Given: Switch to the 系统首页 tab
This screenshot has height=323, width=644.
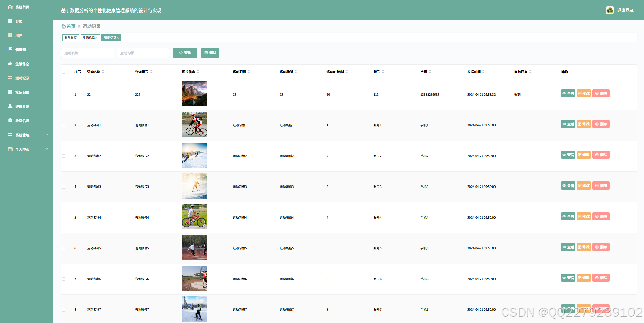Looking at the screenshot, I should (71, 38).
